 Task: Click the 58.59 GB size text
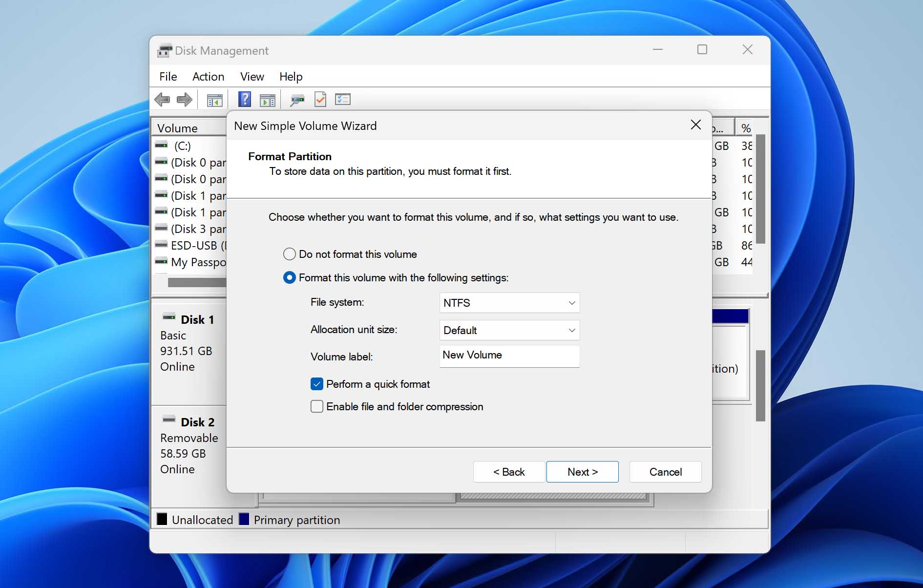pos(183,453)
